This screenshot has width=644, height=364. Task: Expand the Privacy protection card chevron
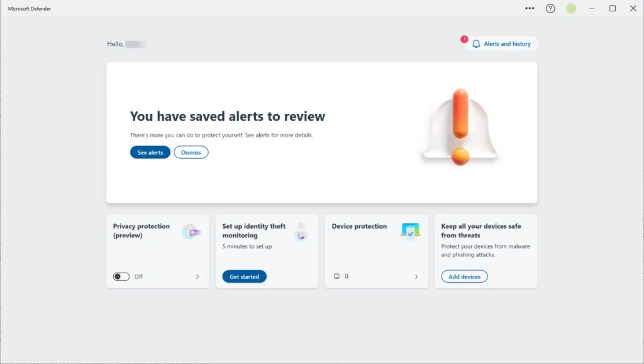pyautogui.click(x=197, y=276)
